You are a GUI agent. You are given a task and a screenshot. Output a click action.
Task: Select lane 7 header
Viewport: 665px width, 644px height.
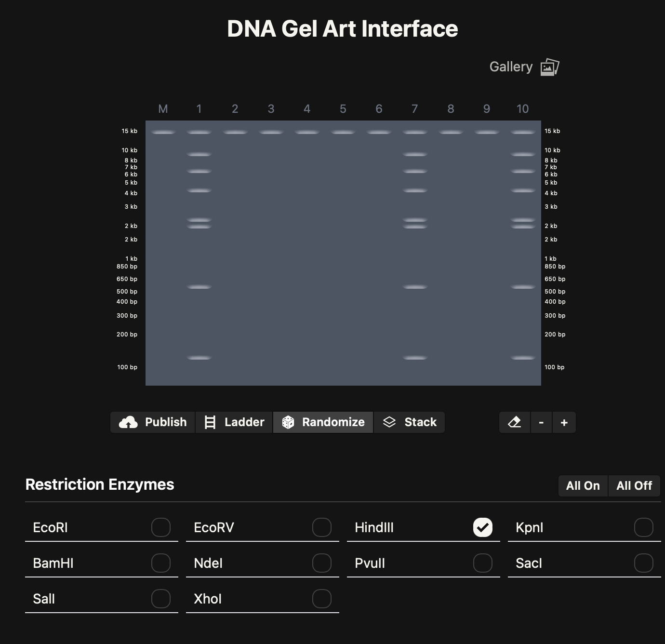[415, 109]
